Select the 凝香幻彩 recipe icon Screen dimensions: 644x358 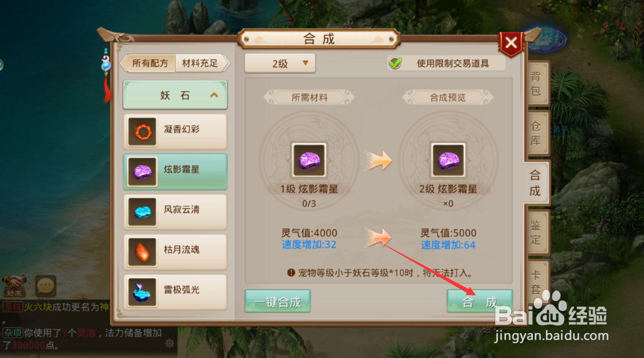(143, 132)
